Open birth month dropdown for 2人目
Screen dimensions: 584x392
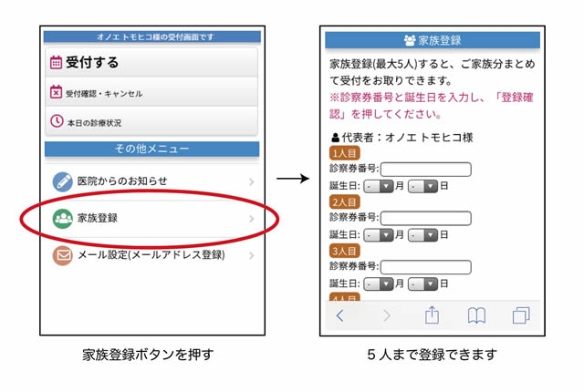pos(379,235)
